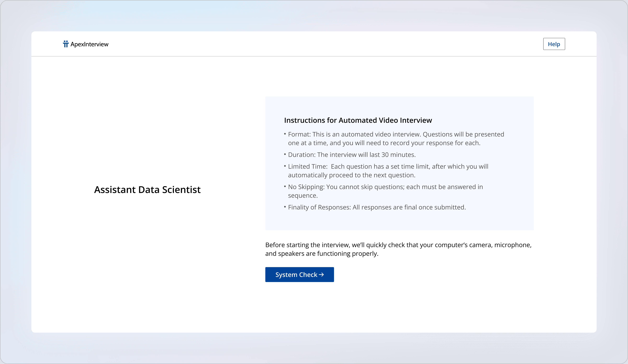Click 'and speakers are functioning properly' line
This screenshot has width=628, height=364.
[322, 254]
